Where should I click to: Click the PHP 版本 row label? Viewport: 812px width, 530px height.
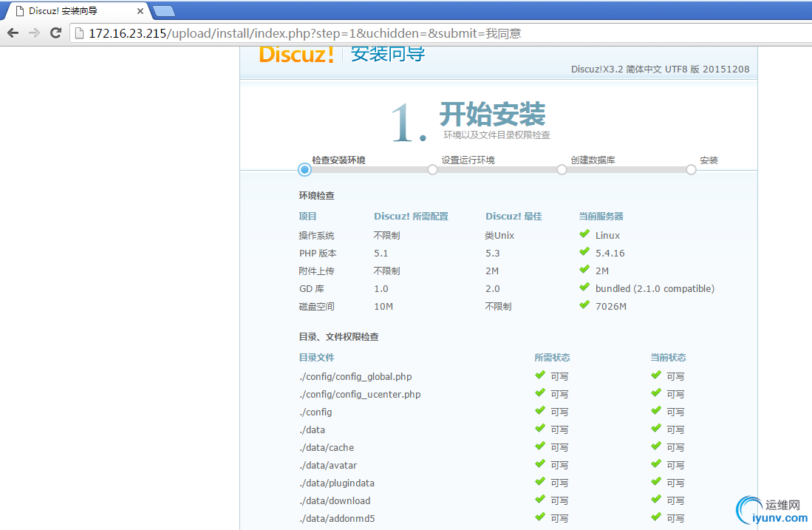[318, 254]
